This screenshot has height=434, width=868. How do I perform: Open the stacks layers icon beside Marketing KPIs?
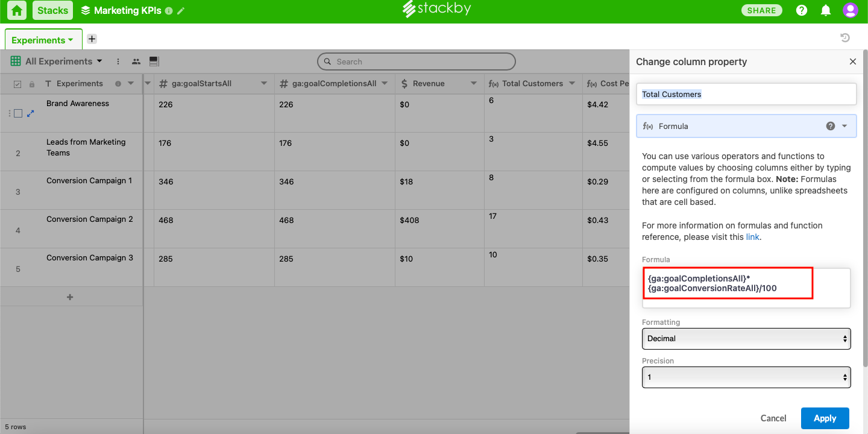(85, 10)
